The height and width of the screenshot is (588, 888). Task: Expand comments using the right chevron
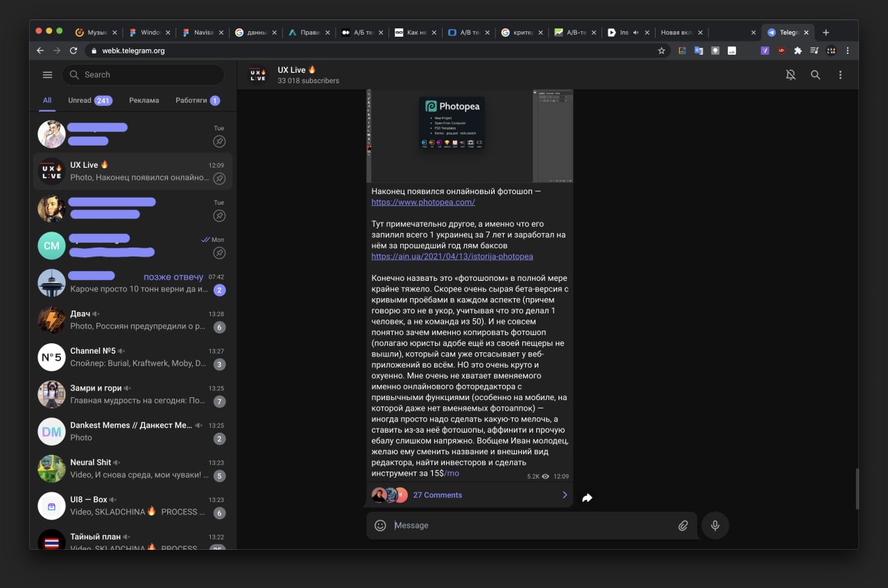(564, 495)
